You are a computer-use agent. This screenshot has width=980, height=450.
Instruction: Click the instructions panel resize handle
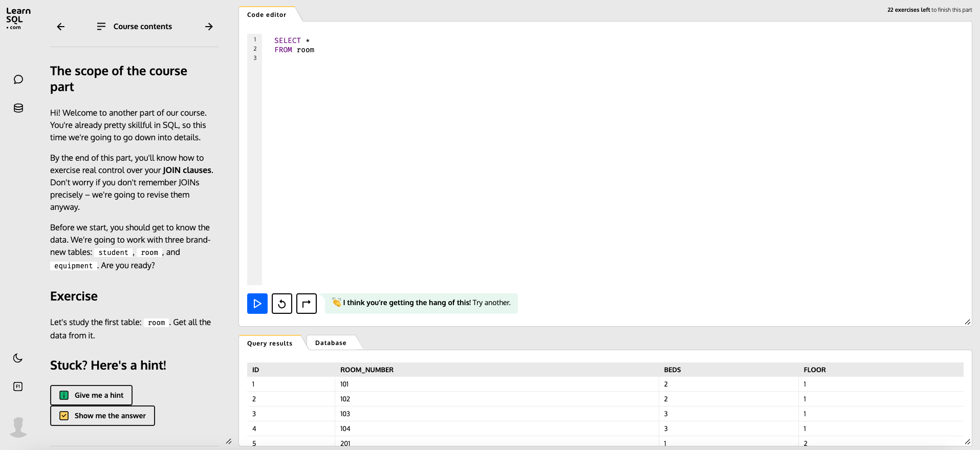229,441
